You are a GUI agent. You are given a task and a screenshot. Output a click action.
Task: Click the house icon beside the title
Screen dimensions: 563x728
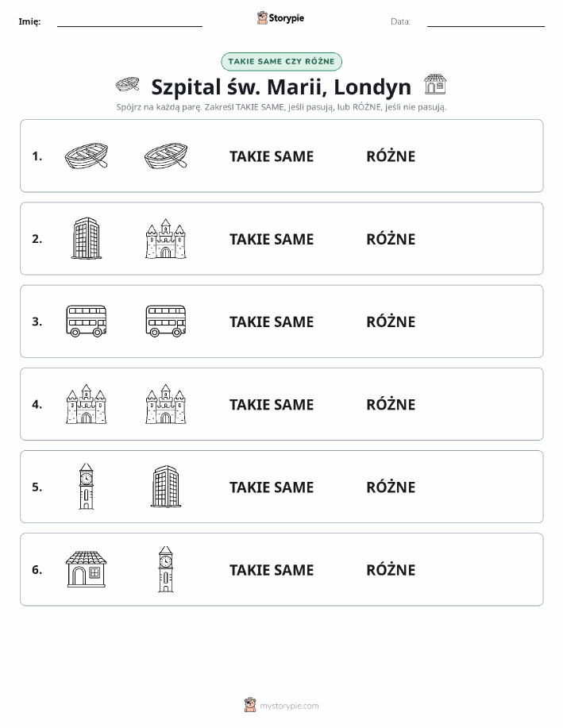(x=435, y=84)
